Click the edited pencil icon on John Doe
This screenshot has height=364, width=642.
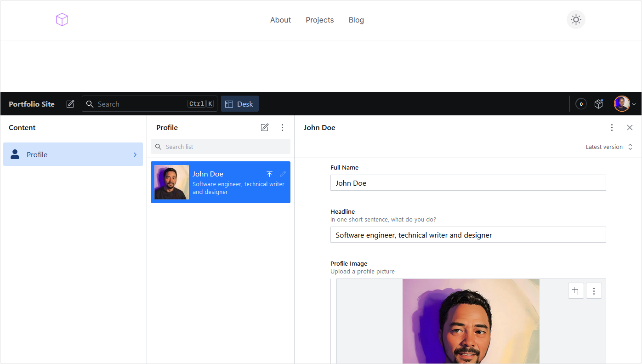point(283,174)
